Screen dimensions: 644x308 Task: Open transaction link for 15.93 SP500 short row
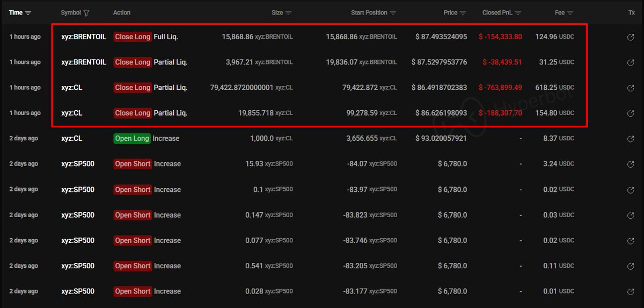632,164
